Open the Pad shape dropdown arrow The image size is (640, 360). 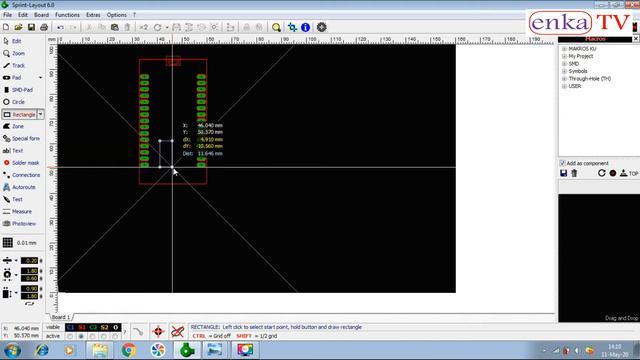40,78
